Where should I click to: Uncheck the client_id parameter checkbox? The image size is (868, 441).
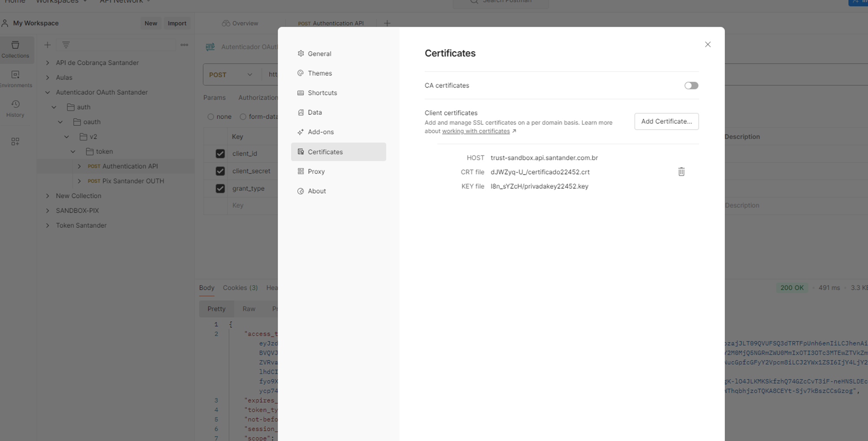pos(220,154)
